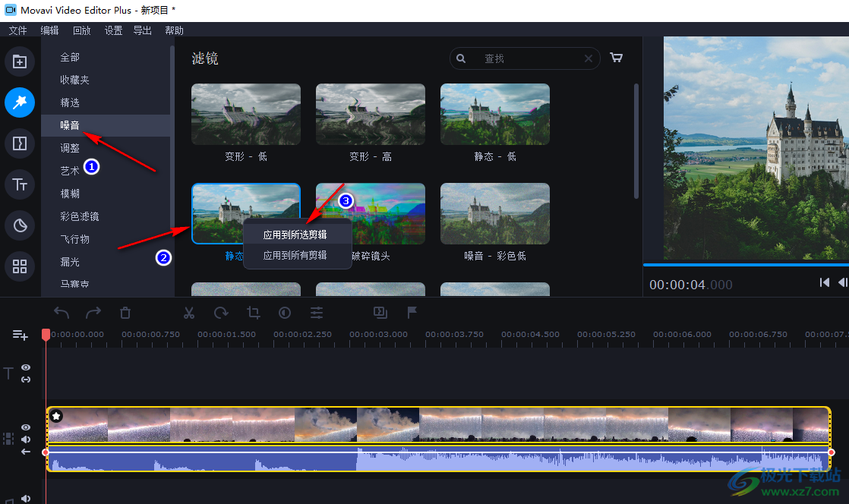Screen dimensions: 849x504
Task: Toggle title track visibility eye
Action: coord(26,367)
